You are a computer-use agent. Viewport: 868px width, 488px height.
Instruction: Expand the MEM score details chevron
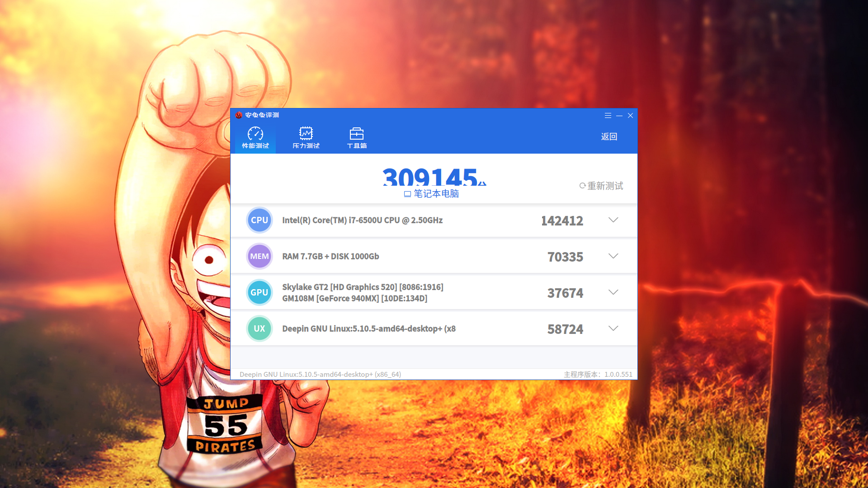point(613,256)
